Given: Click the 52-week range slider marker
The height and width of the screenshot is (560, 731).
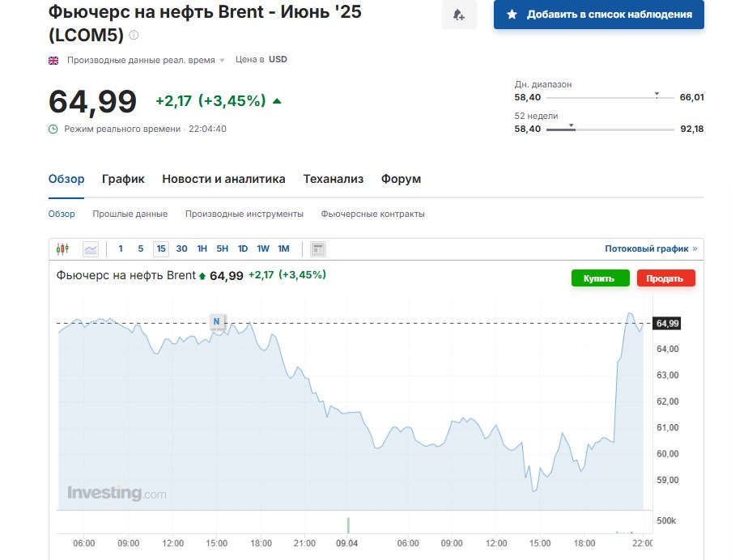Looking at the screenshot, I should click(571, 126).
